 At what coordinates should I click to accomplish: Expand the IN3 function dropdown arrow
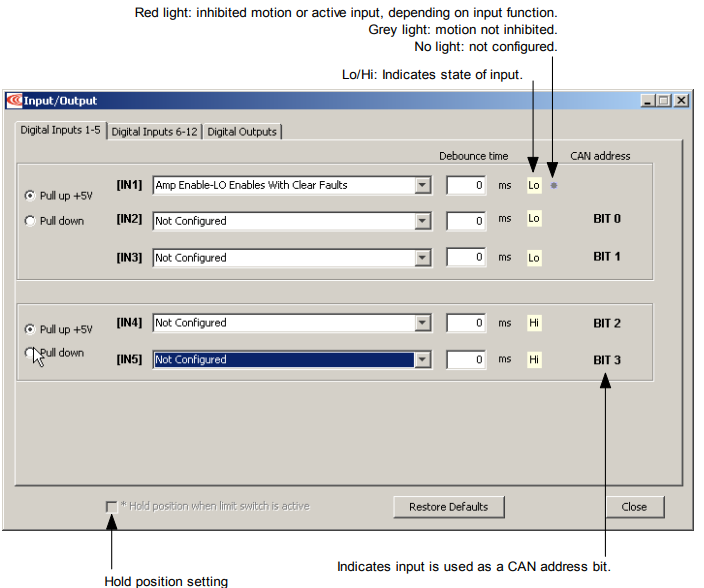tap(422, 258)
